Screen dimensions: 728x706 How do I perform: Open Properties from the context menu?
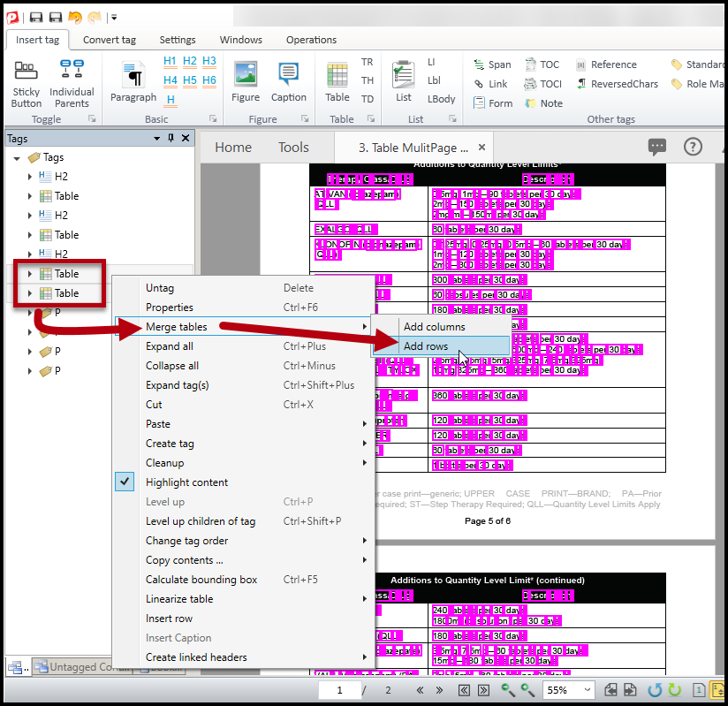pyautogui.click(x=243, y=307)
